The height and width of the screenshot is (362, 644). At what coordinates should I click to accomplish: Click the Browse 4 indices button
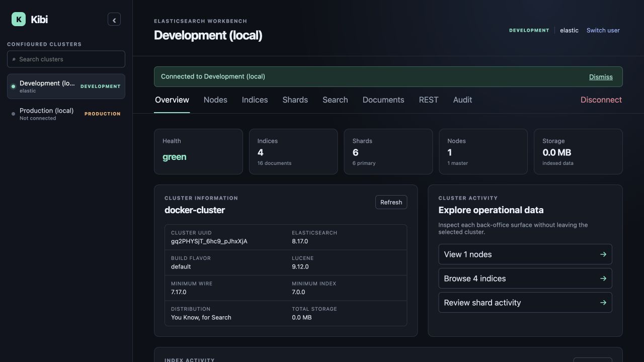point(525,279)
